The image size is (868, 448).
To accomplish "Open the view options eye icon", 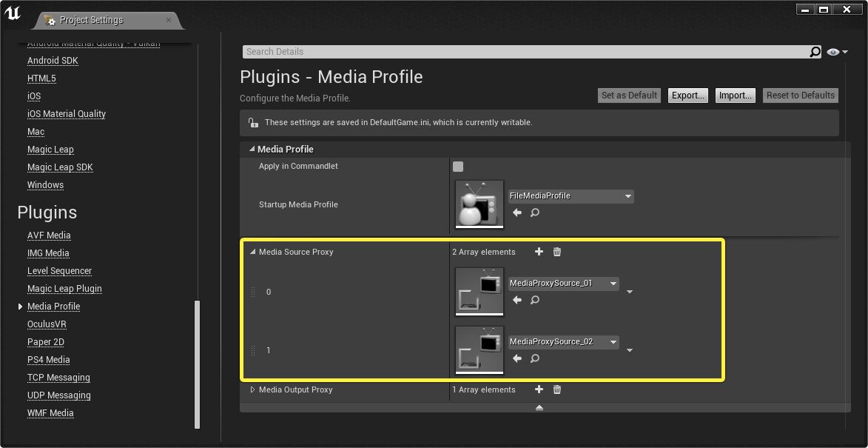I will click(x=832, y=51).
